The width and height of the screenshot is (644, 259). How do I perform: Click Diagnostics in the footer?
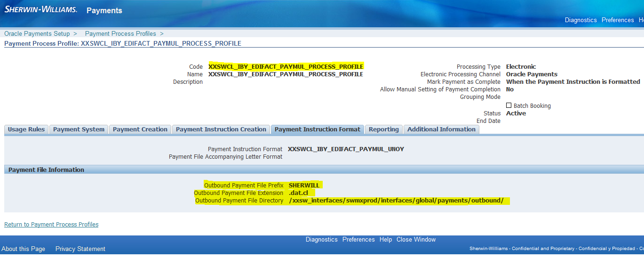click(x=322, y=240)
